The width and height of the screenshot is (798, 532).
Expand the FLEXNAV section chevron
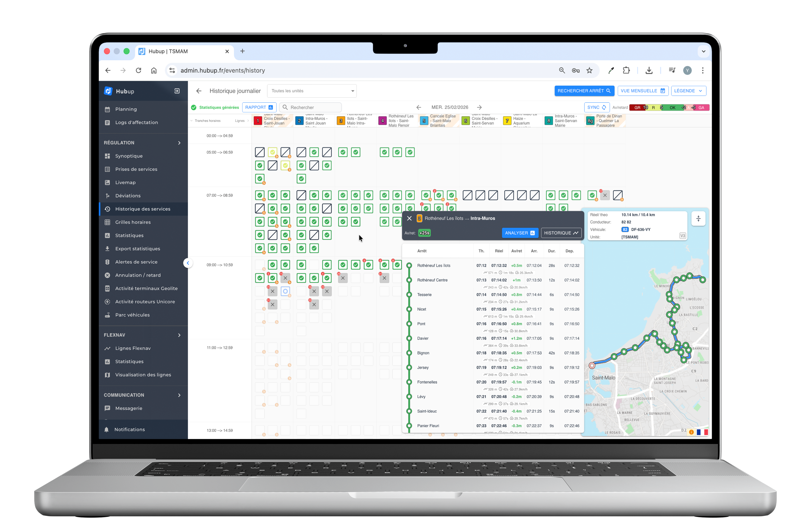click(x=179, y=335)
